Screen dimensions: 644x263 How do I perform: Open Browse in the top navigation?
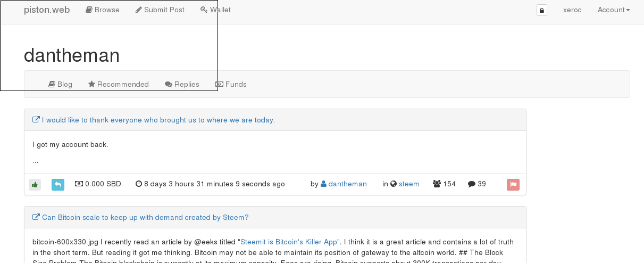pos(103,10)
